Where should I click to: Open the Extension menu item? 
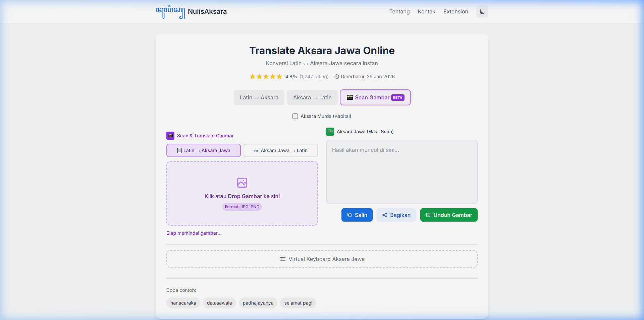coord(455,11)
